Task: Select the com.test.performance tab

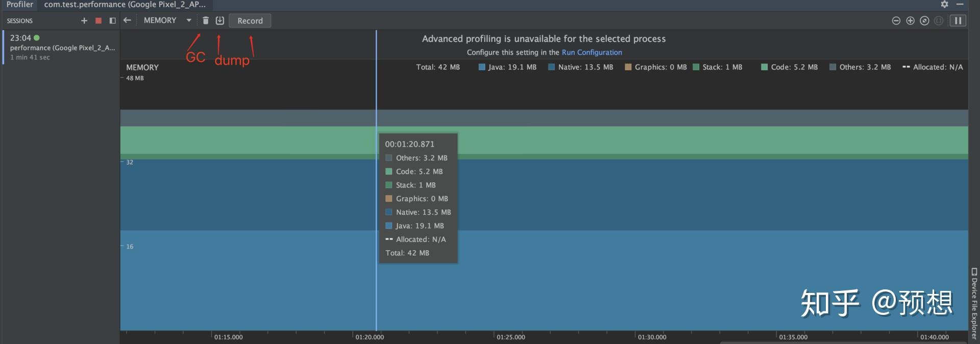Action: [x=125, y=5]
